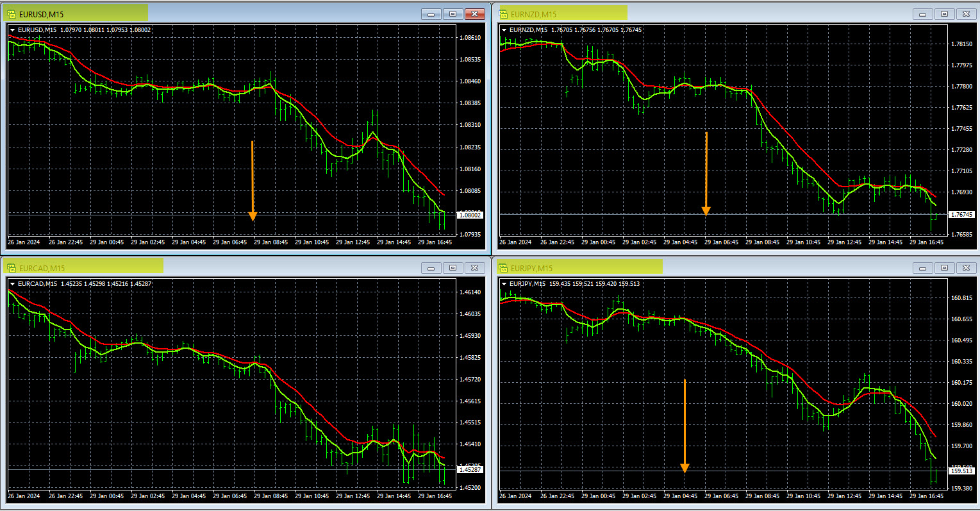Expand the triangle beside EURUSD,M15 chart header

[x=12, y=30]
